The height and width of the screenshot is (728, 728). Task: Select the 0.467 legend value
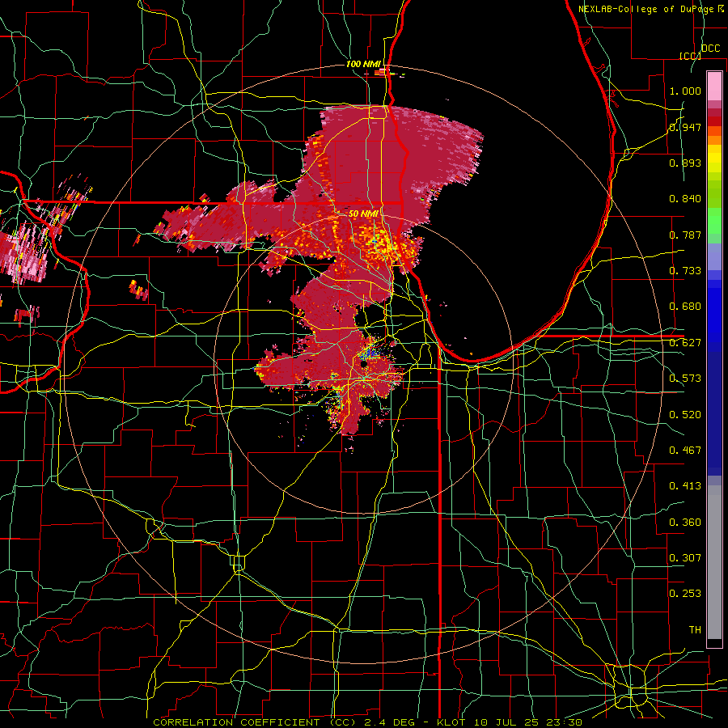(x=685, y=451)
